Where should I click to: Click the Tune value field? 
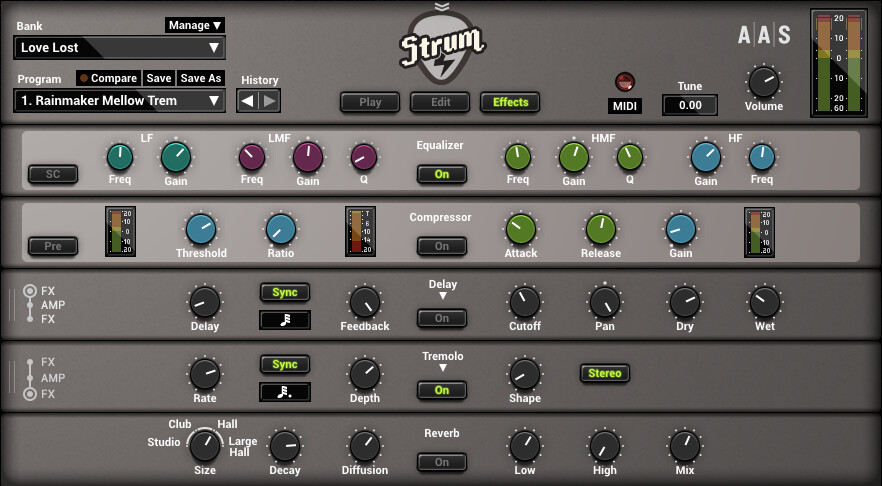tap(690, 105)
